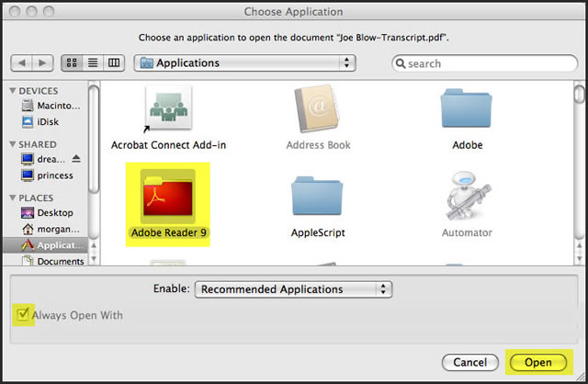Click the magnifying glass search icon
588x384 pixels.
[401, 63]
